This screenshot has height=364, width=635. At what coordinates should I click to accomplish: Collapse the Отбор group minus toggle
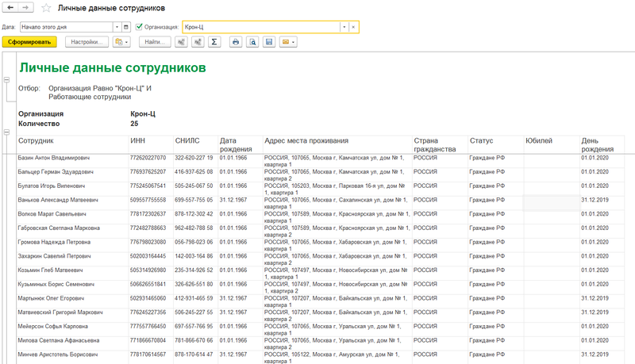coord(7,80)
